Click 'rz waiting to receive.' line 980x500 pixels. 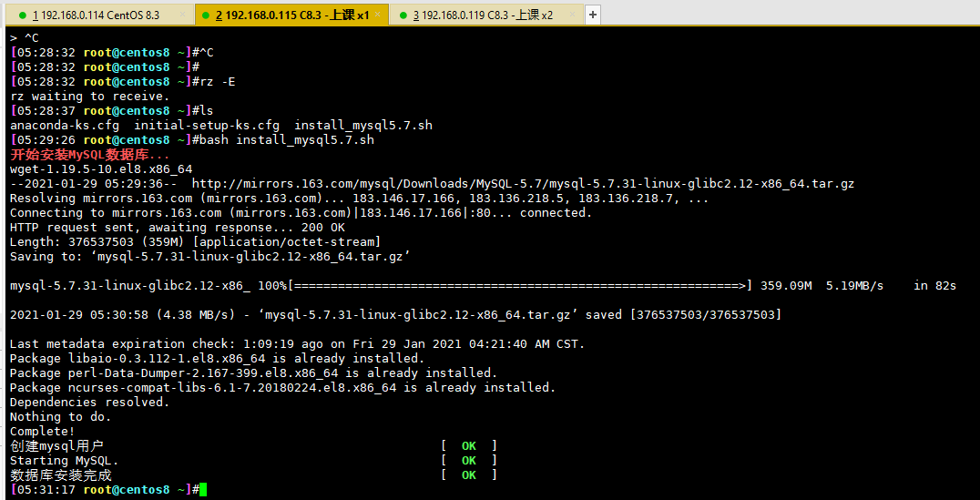coord(90,97)
